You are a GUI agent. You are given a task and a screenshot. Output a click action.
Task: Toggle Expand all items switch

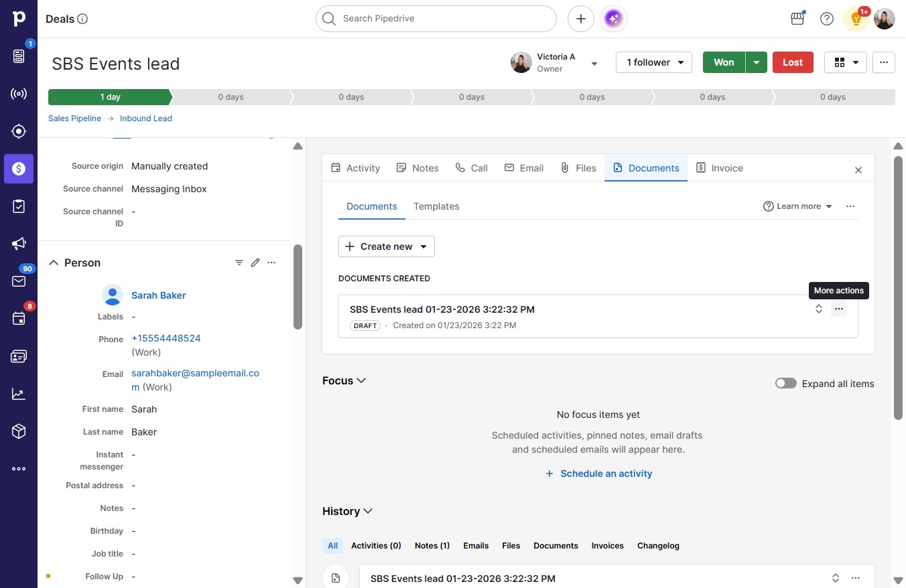coord(786,384)
